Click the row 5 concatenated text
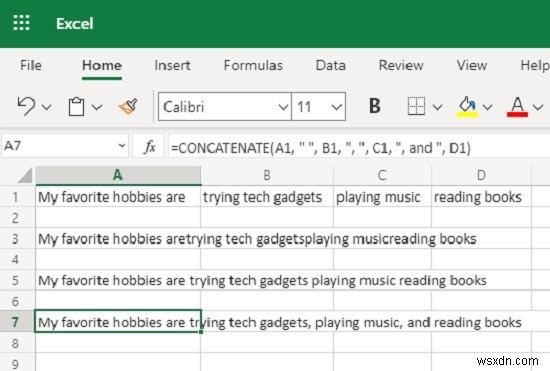Screen dimensions: 550x371 coord(262,281)
